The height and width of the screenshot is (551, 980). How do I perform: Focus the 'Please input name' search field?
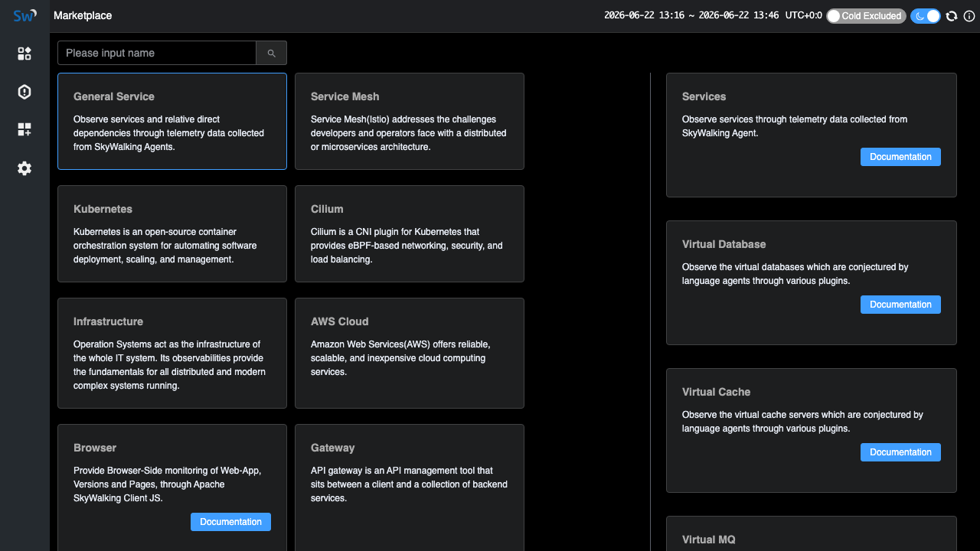click(x=157, y=53)
